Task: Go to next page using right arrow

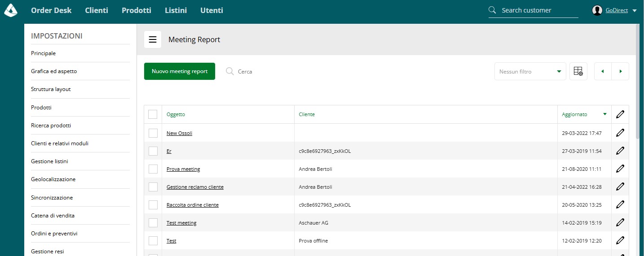Action: pyautogui.click(x=620, y=71)
